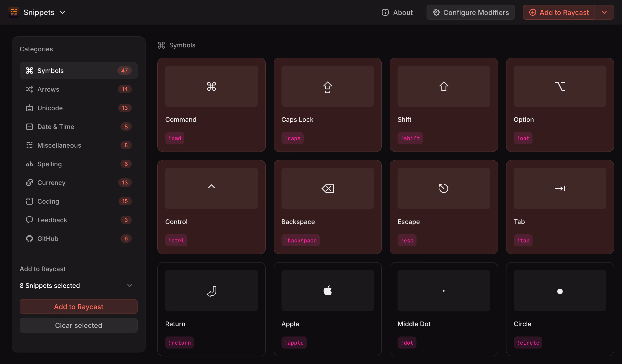
Task: Click the Return arrow symbol icon
Action: pyautogui.click(x=211, y=292)
